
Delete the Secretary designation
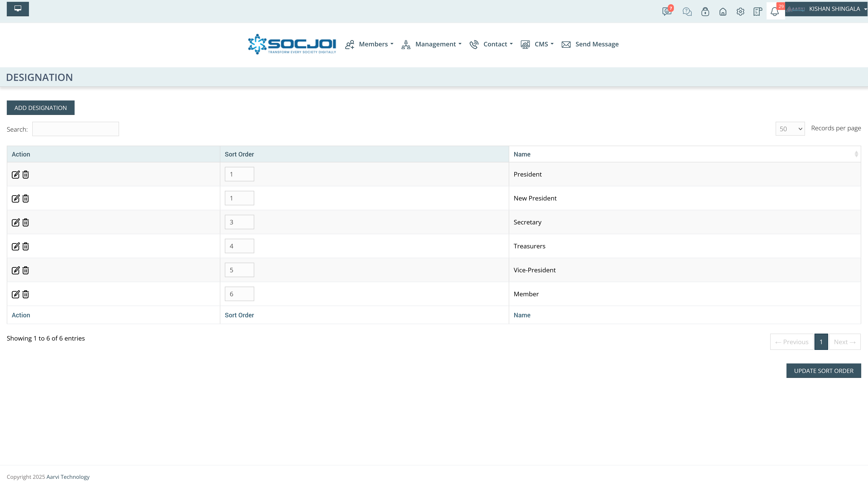[x=26, y=222]
